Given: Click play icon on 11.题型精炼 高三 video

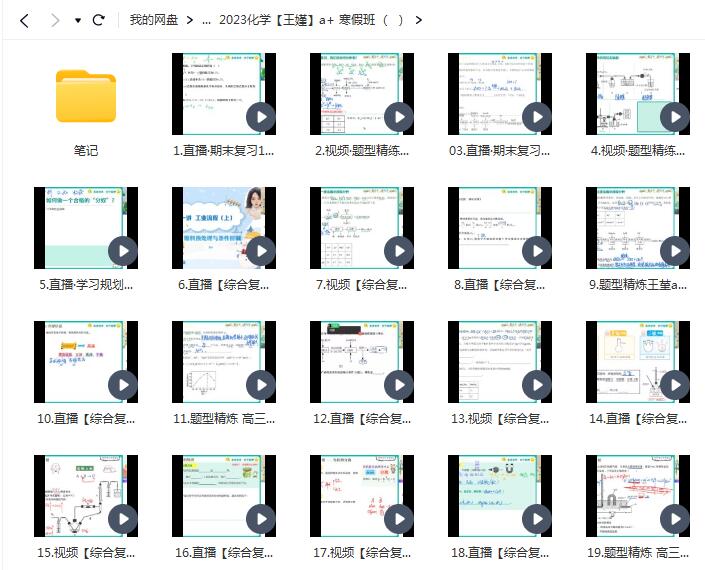Looking at the screenshot, I should (261, 385).
